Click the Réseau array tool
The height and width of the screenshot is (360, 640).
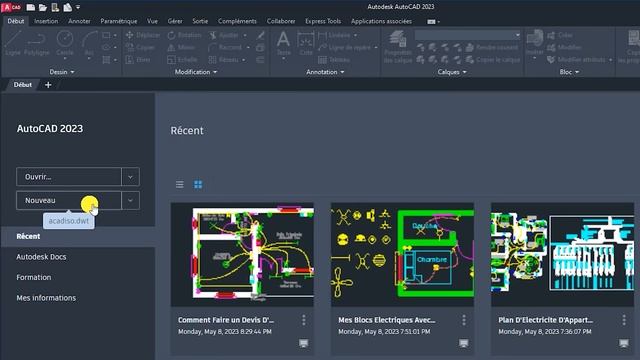click(224, 60)
